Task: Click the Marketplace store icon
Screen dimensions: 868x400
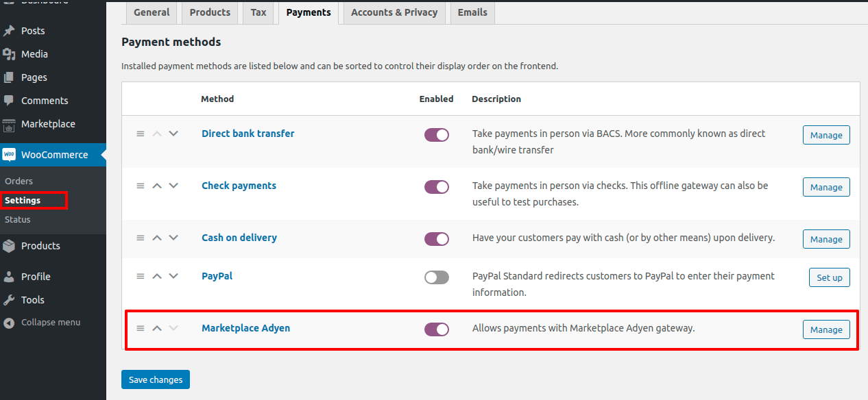Action: point(9,125)
